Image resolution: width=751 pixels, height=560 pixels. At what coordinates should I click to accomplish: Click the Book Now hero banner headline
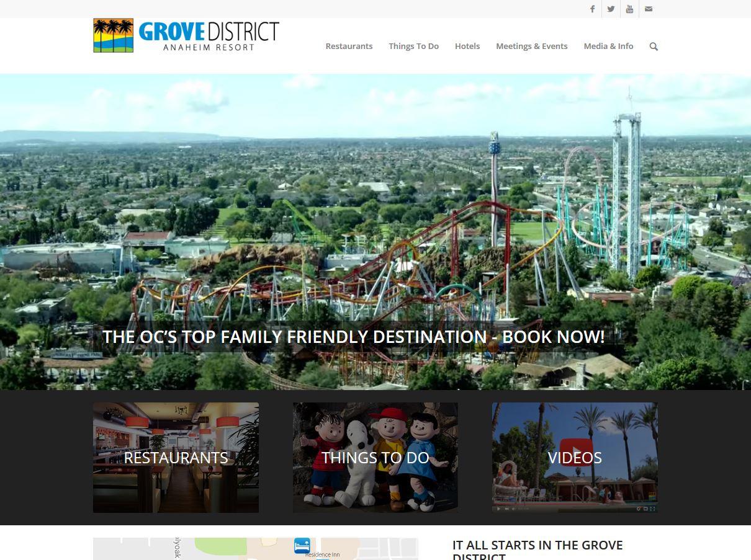click(353, 337)
